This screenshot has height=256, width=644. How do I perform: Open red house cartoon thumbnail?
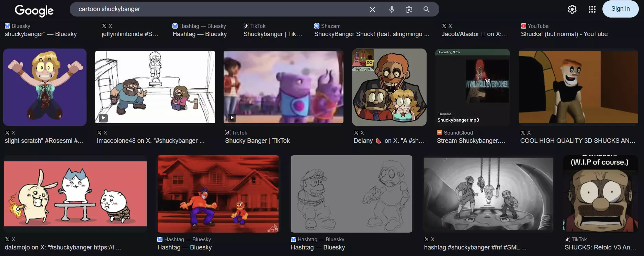tap(218, 194)
